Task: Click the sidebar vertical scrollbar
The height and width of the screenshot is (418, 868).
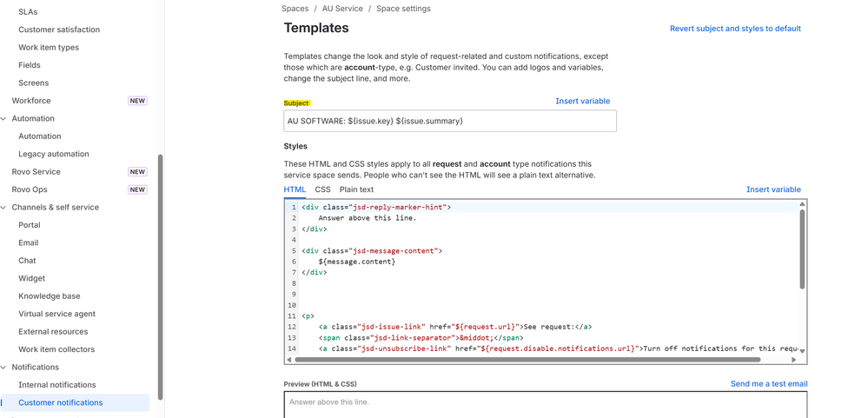Action: 161,277
